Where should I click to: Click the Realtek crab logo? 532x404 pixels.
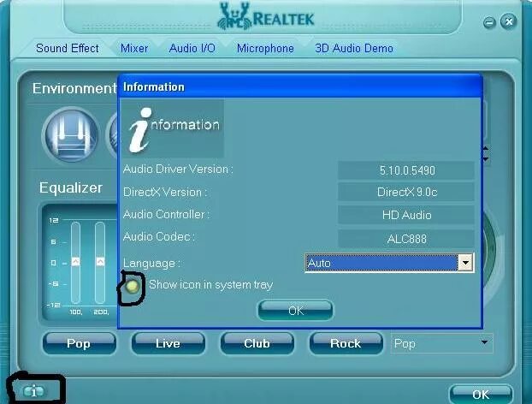(x=234, y=16)
